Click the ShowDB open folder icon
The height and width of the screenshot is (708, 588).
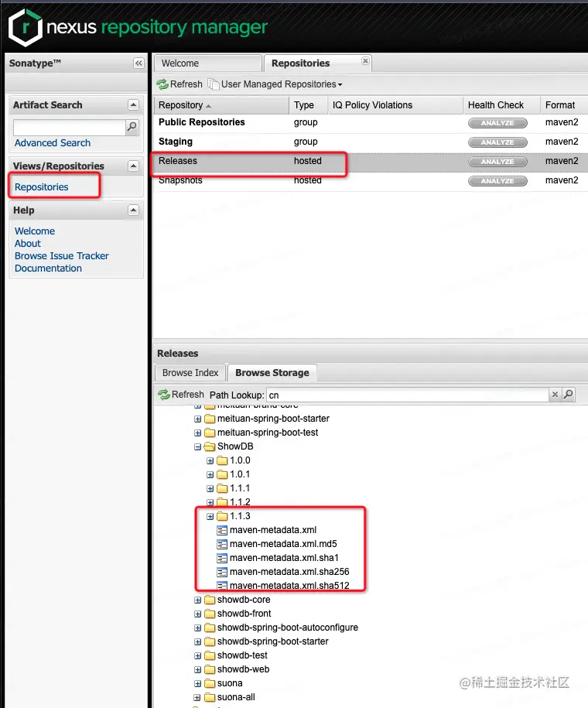pyautogui.click(x=210, y=446)
